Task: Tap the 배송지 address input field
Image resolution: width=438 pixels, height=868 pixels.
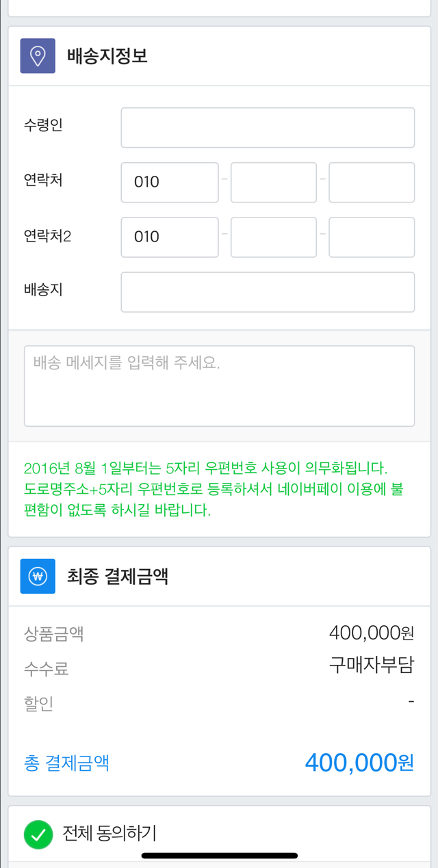Action: 268,291
